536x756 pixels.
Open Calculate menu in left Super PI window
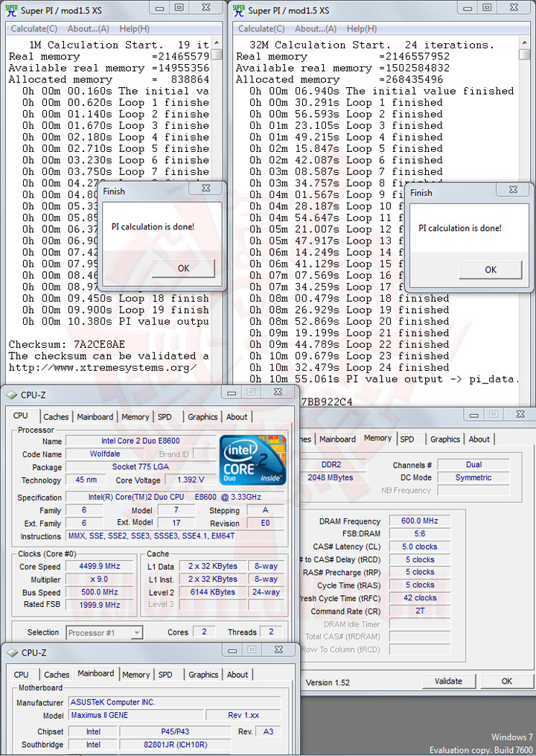[x=33, y=29]
